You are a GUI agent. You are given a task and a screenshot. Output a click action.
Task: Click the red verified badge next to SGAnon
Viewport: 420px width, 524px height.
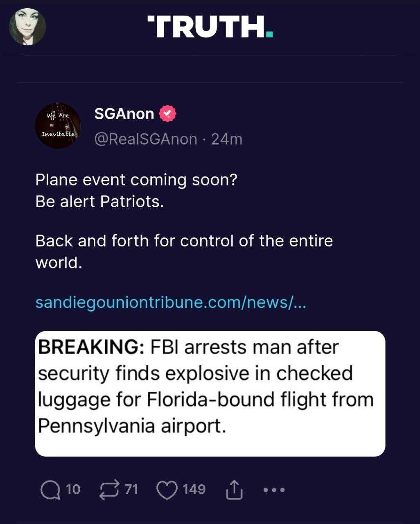167,114
